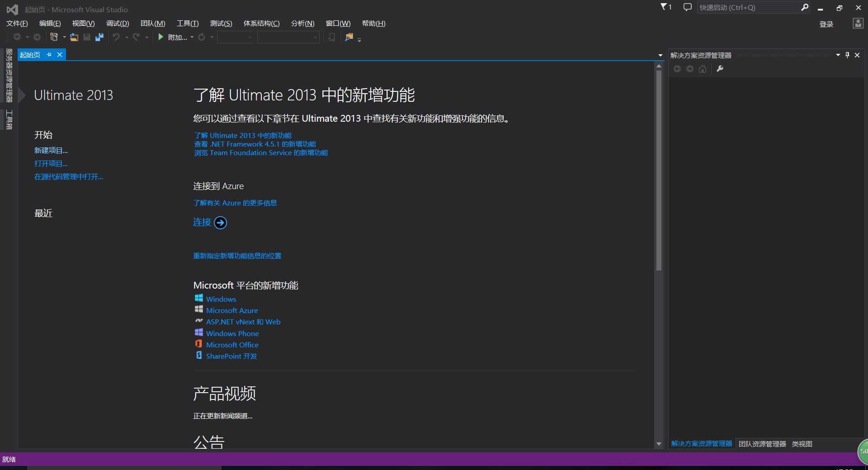Open notifications flag icon

point(664,7)
